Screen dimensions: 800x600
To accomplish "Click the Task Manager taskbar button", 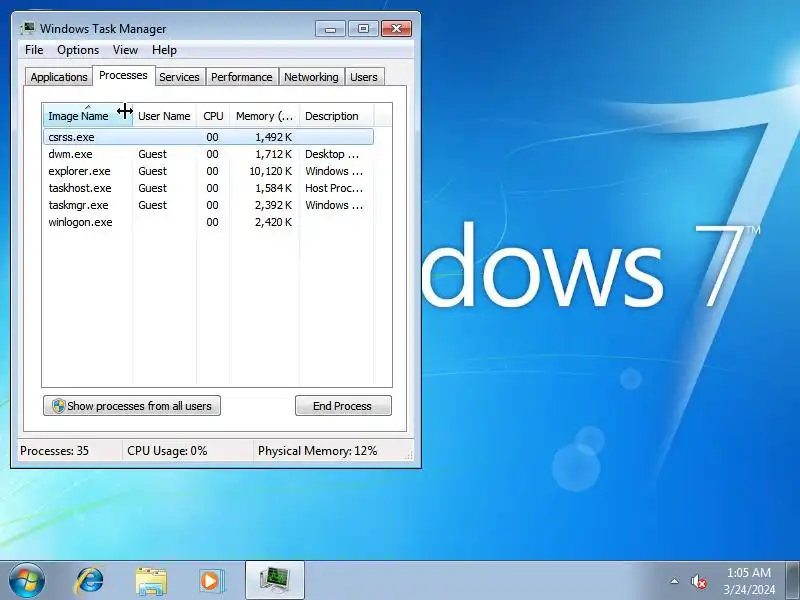I will [275, 581].
